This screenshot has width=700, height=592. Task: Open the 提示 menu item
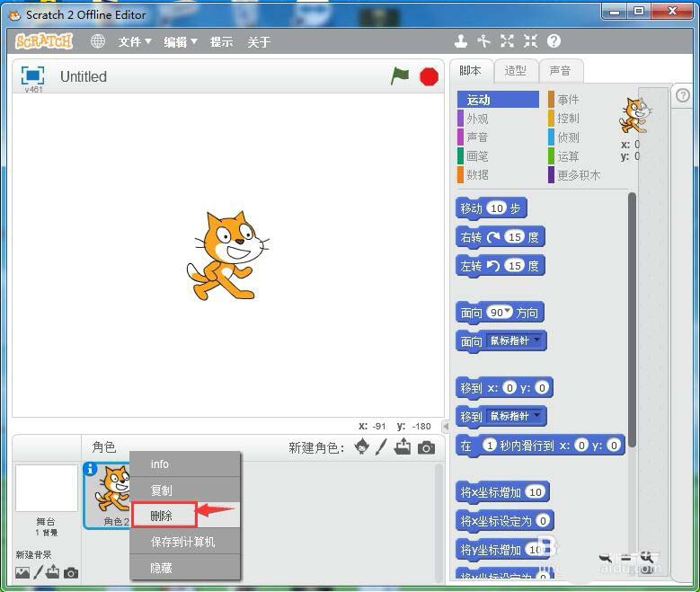point(221,42)
